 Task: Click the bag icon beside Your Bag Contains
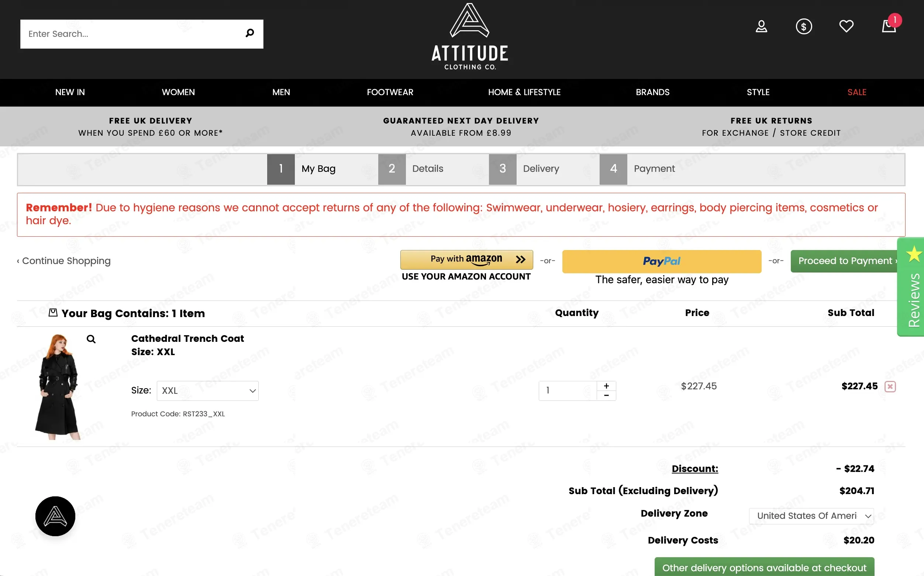[x=53, y=313]
